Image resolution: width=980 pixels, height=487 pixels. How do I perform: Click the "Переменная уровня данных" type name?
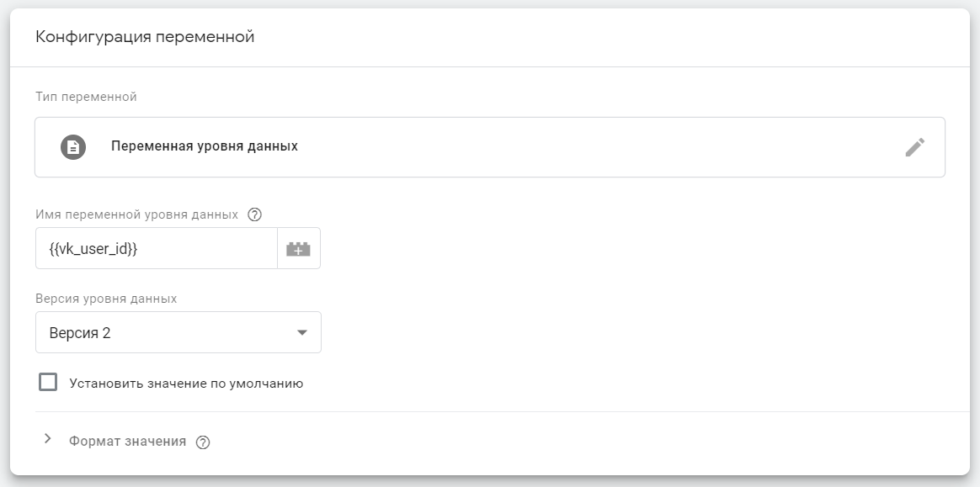click(205, 146)
